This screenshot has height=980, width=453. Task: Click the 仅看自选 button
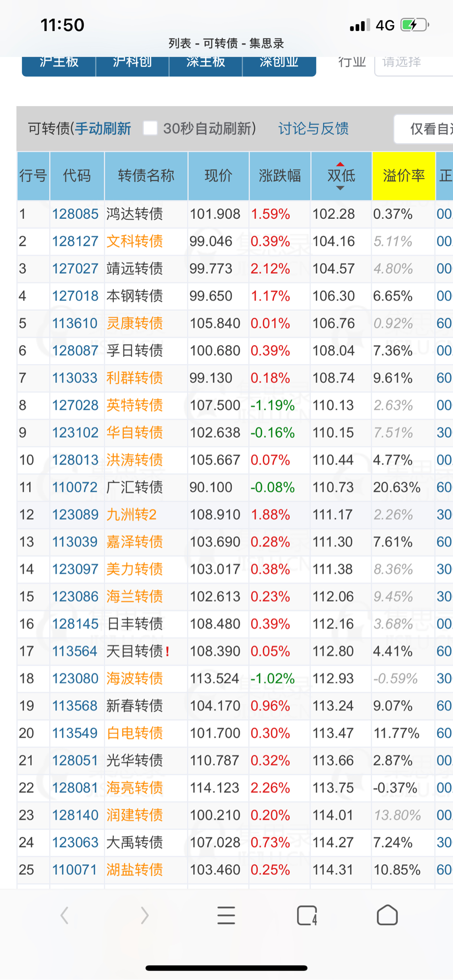(x=423, y=129)
